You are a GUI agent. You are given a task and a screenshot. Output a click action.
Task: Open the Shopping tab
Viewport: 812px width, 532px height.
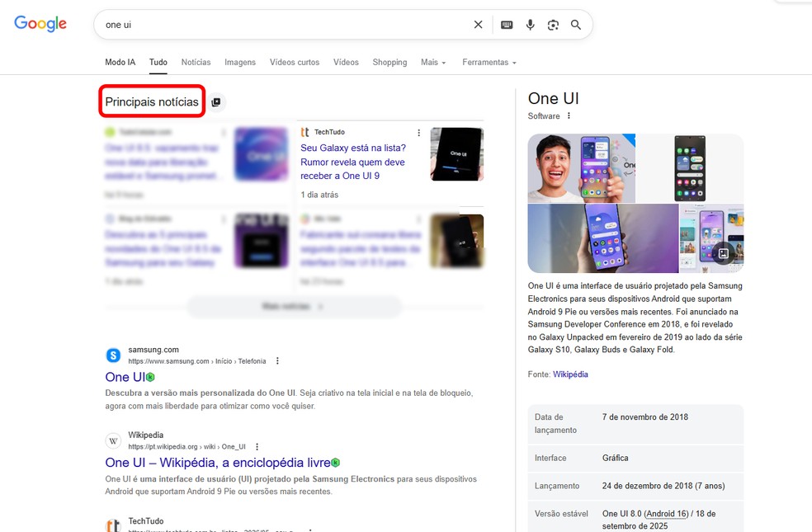click(x=389, y=62)
